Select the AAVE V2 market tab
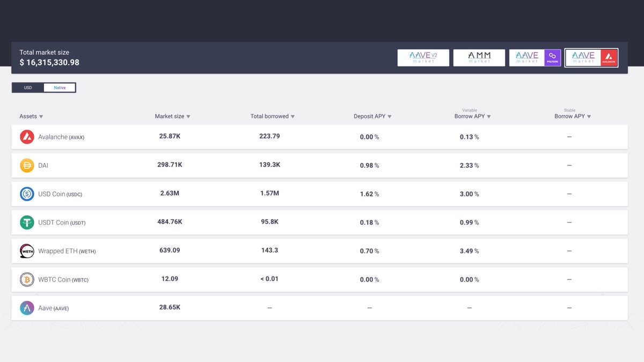 click(x=423, y=58)
